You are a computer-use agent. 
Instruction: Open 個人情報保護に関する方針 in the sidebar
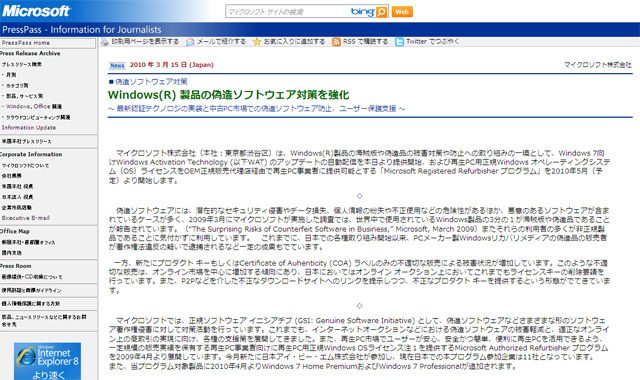pos(31,303)
